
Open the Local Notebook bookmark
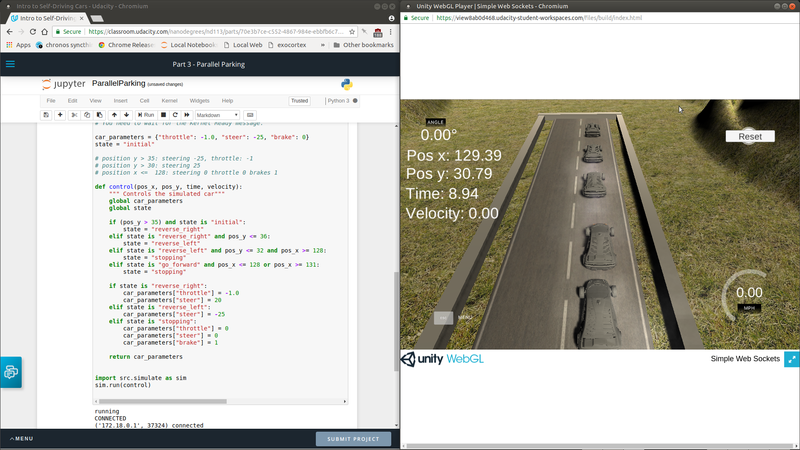189,45
